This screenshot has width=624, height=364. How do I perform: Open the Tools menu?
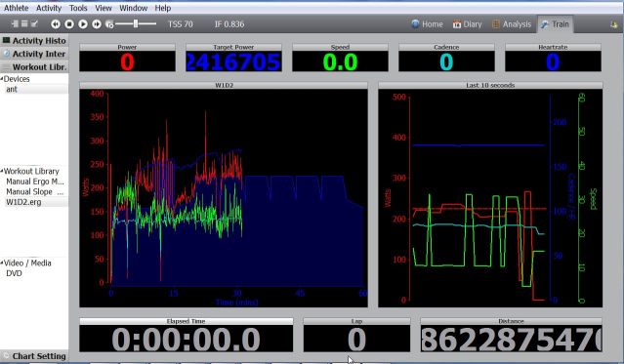click(x=78, y=8)
